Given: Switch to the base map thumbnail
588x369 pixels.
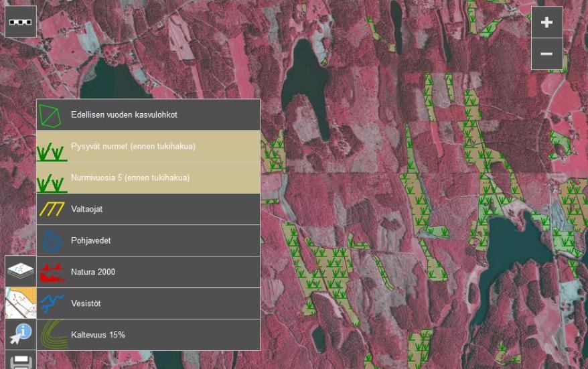Looking at the screenshot, I should [21, 303].
